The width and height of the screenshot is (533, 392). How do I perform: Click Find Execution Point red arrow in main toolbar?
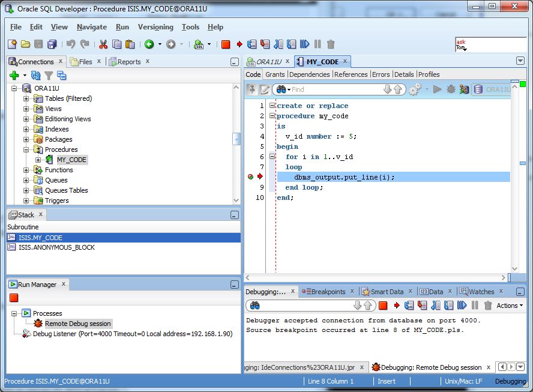(239, 44)
